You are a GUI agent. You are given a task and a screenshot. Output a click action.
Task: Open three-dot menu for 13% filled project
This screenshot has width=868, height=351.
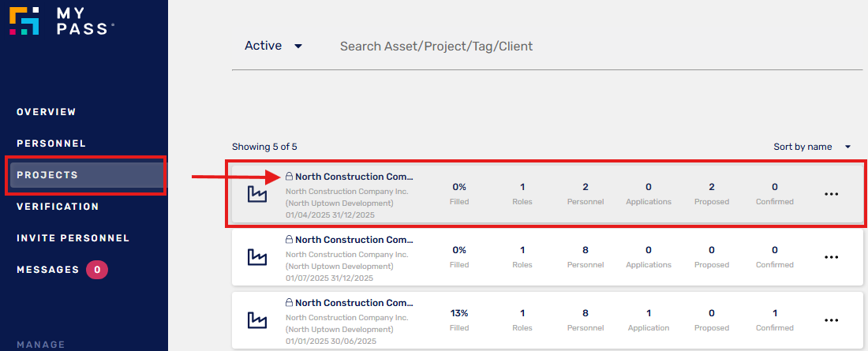coord(831,320)
